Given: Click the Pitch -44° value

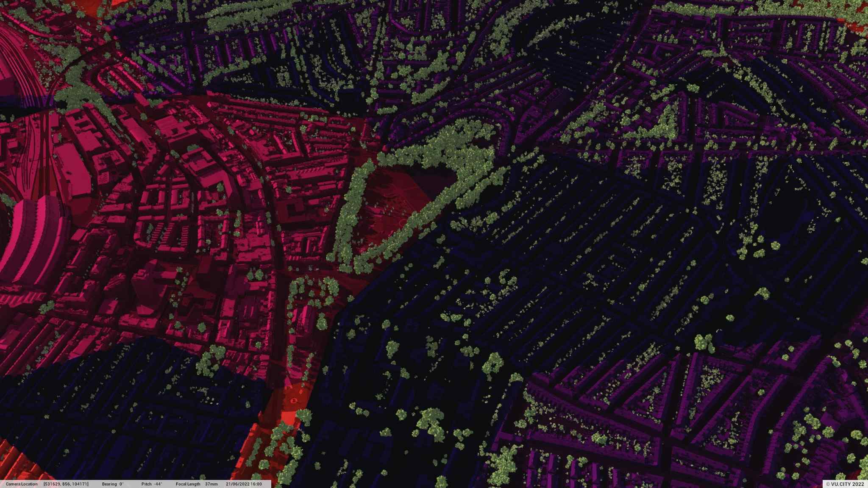Looking at the screenshot, I should point(158,484).
